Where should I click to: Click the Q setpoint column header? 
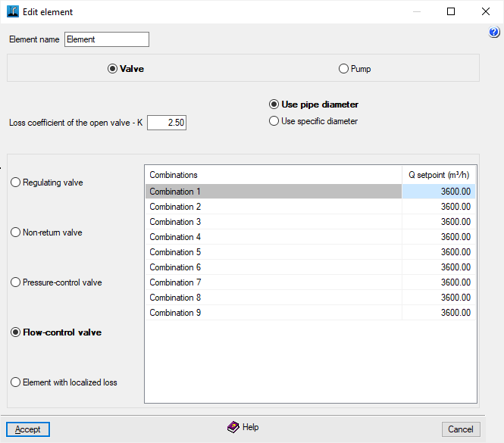click(439, 175)
